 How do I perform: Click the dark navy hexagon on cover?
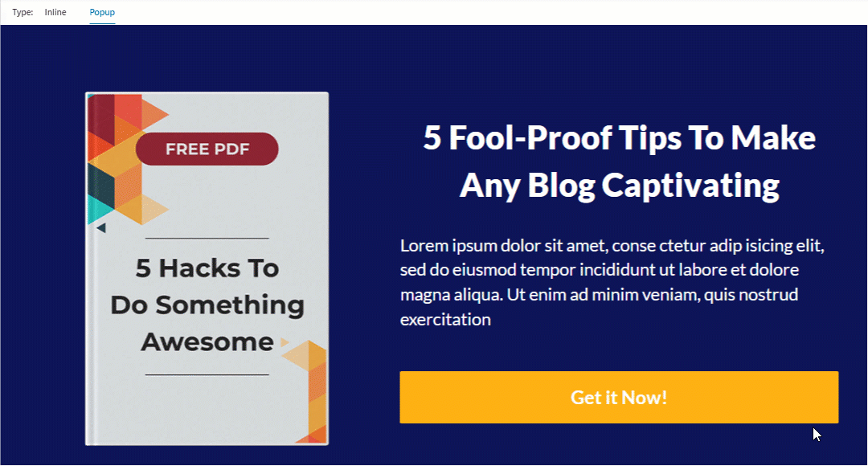pos(100,187)
